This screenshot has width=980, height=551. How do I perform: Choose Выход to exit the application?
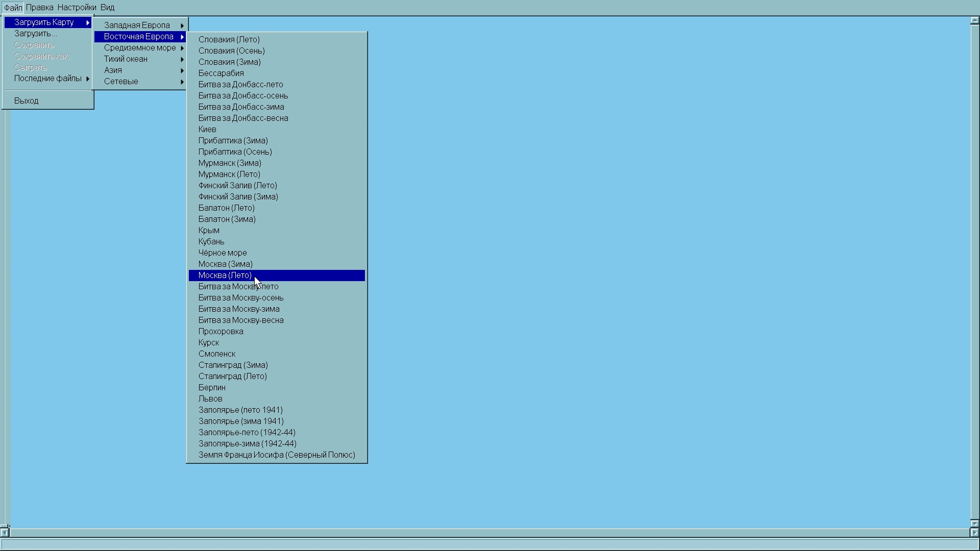point(27,101)
